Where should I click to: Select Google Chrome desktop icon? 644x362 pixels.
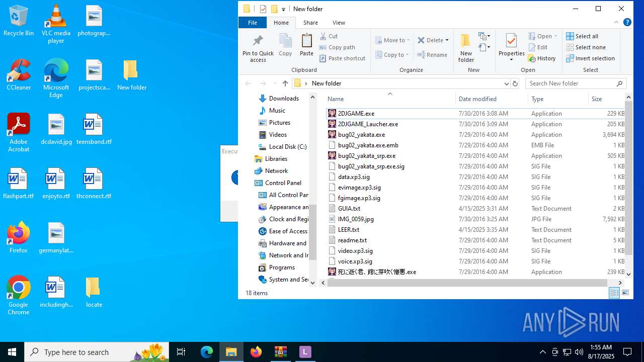point(19,296)
